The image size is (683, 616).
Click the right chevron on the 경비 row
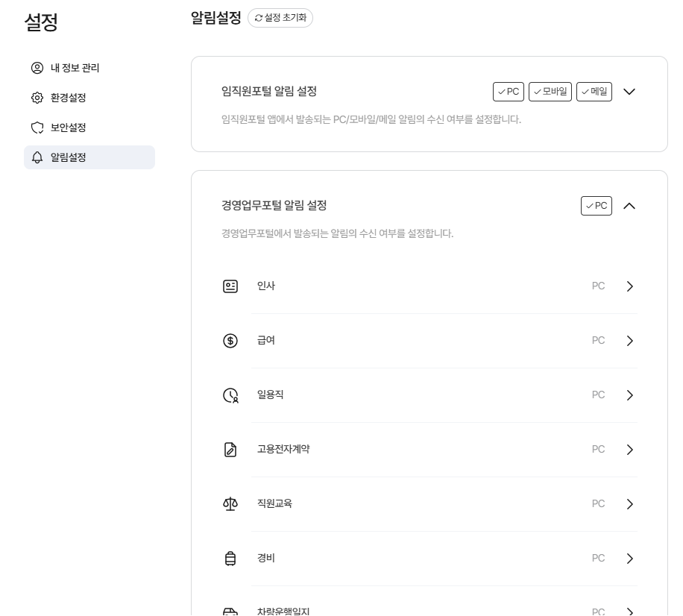[x=630, y=559]
